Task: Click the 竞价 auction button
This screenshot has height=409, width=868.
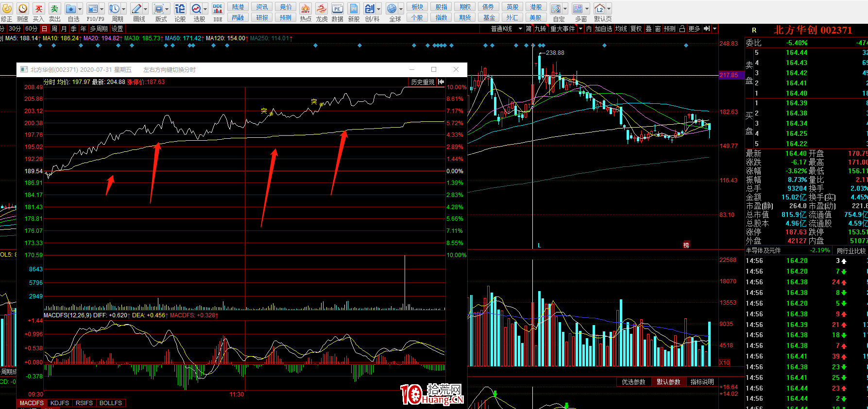Action: [286, 7]
